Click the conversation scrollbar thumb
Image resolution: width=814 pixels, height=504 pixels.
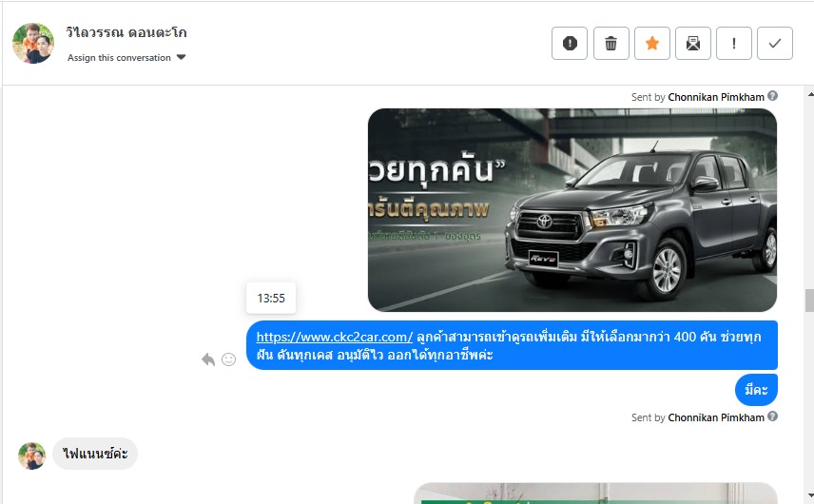coord(810,300)
